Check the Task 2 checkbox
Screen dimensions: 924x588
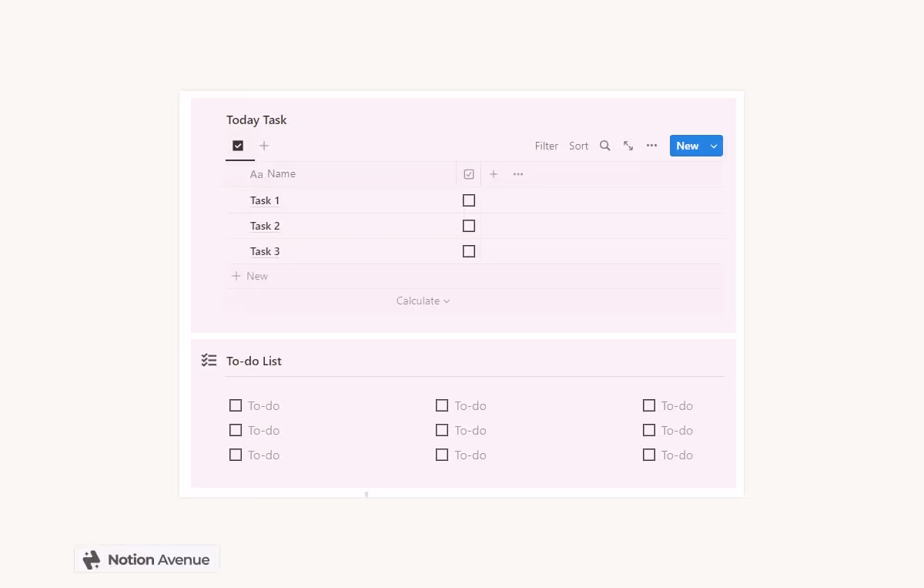469,226
